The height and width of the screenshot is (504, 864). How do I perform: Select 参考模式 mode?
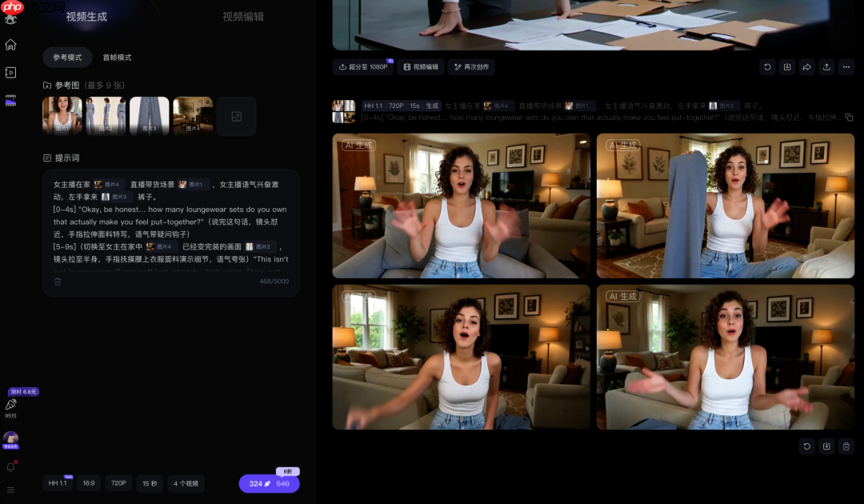pos(67,58)
